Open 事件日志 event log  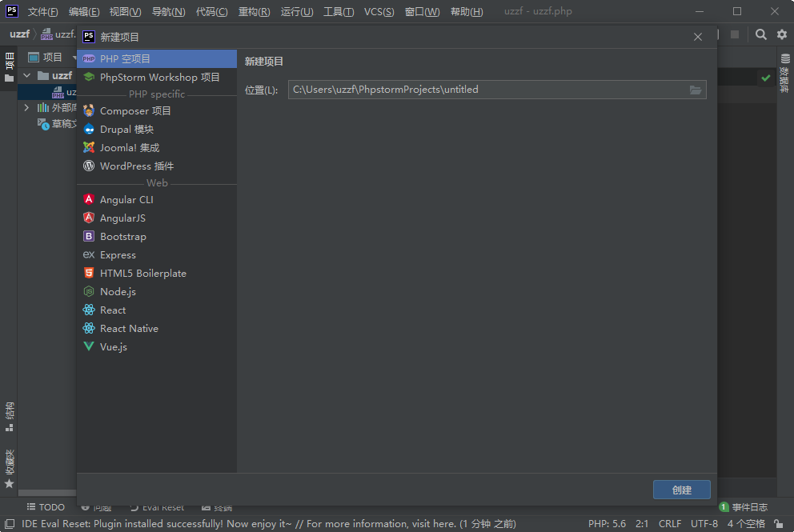(744, 506)
